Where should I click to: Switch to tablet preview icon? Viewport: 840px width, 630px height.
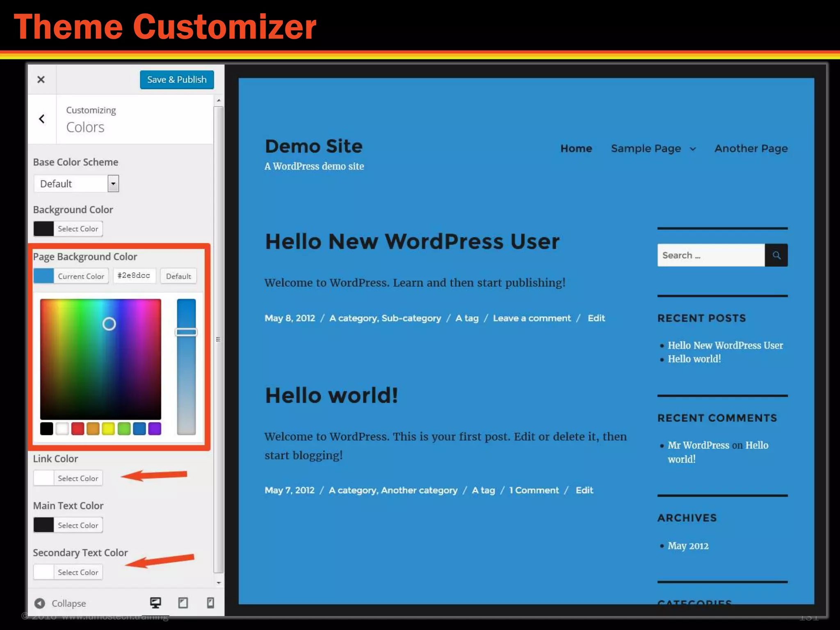(183, 603)
